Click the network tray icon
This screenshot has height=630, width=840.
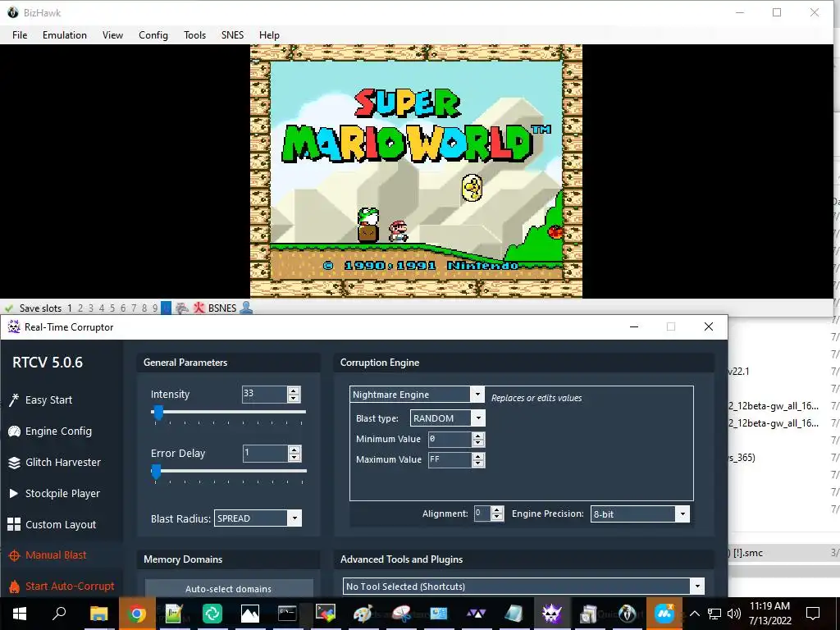pyautogui.click(x=714, y=614)
